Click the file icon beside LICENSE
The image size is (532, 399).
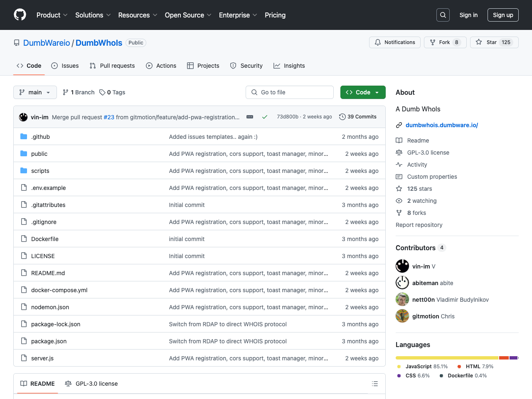24,256
